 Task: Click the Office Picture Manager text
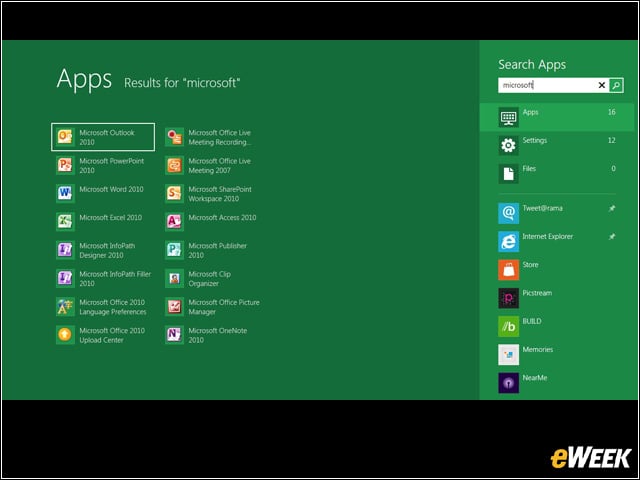[224, 307]
